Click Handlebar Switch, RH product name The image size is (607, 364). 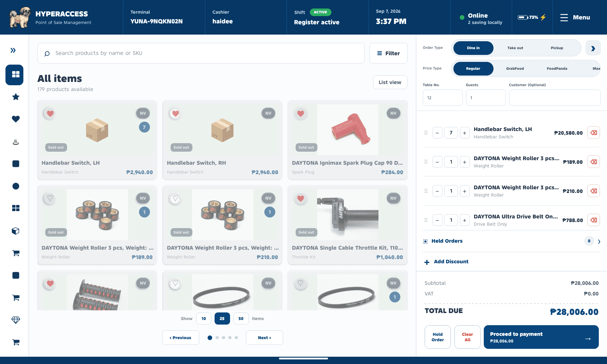196,163
